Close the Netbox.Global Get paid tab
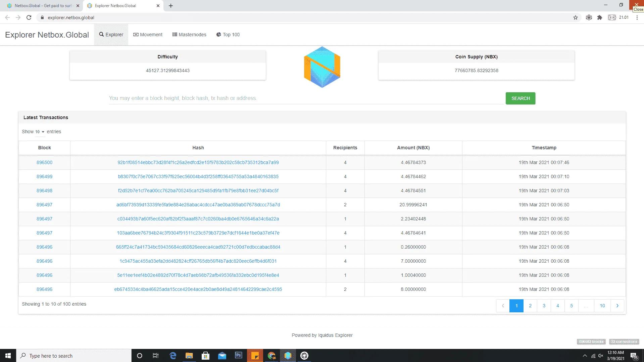Screen dimensions: 644x362 pyautogui.click(x=78, y=6)
